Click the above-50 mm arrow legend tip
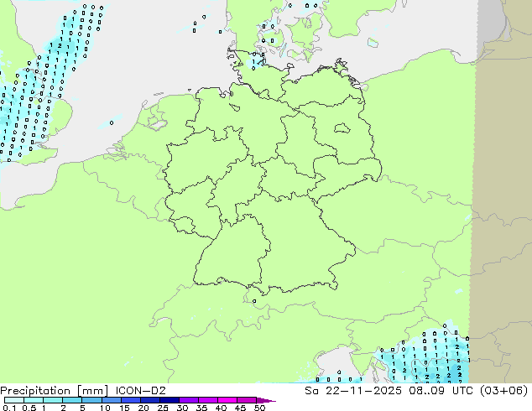Image resolution: width=532 pixels, height=411 pixels. [266, 400]
